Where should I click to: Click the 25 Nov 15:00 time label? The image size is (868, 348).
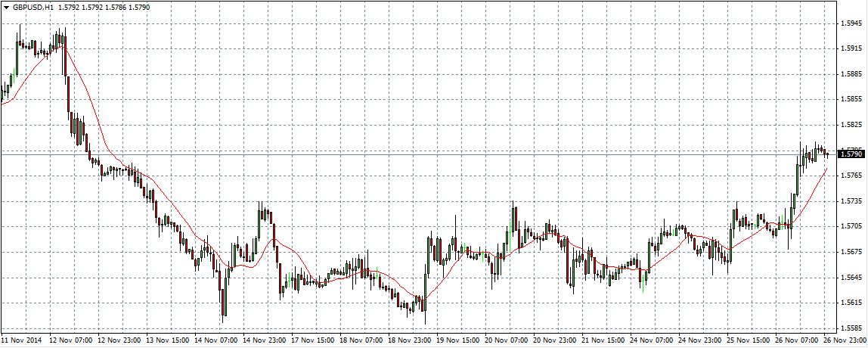(748, 341)
